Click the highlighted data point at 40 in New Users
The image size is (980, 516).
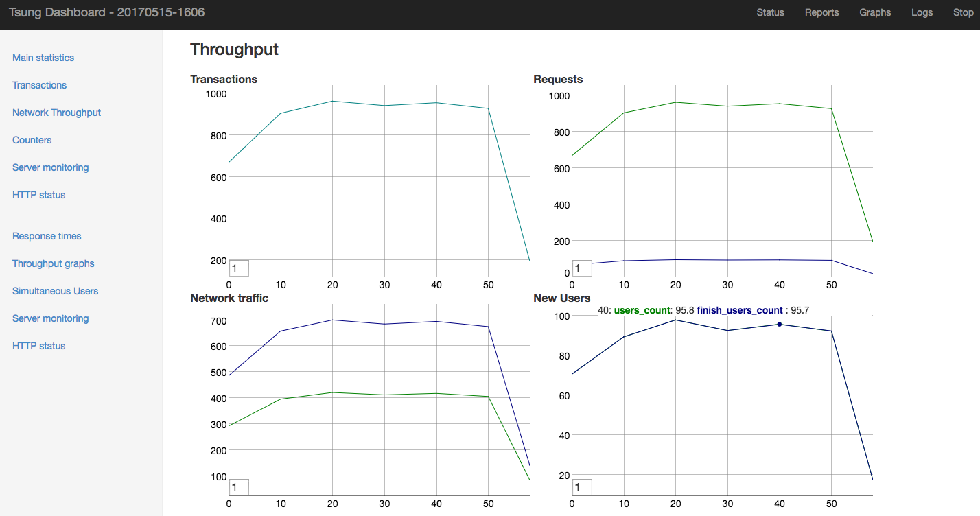click(780, 324)
